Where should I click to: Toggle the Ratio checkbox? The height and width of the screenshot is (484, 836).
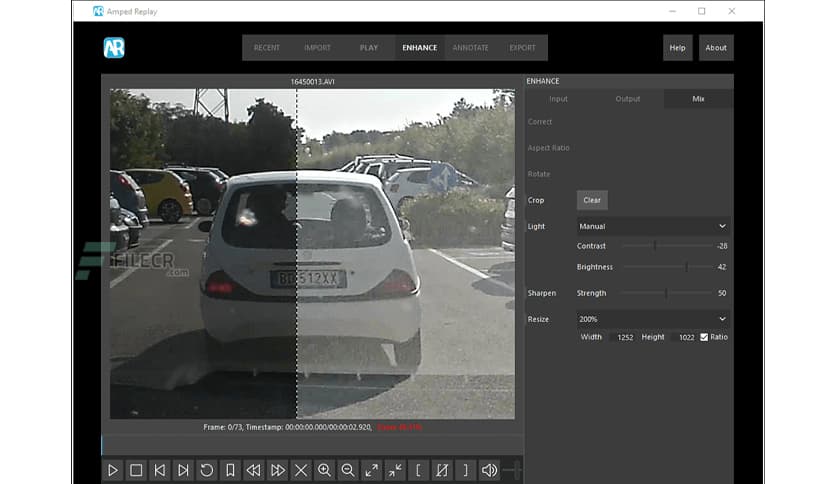point(704,337)
